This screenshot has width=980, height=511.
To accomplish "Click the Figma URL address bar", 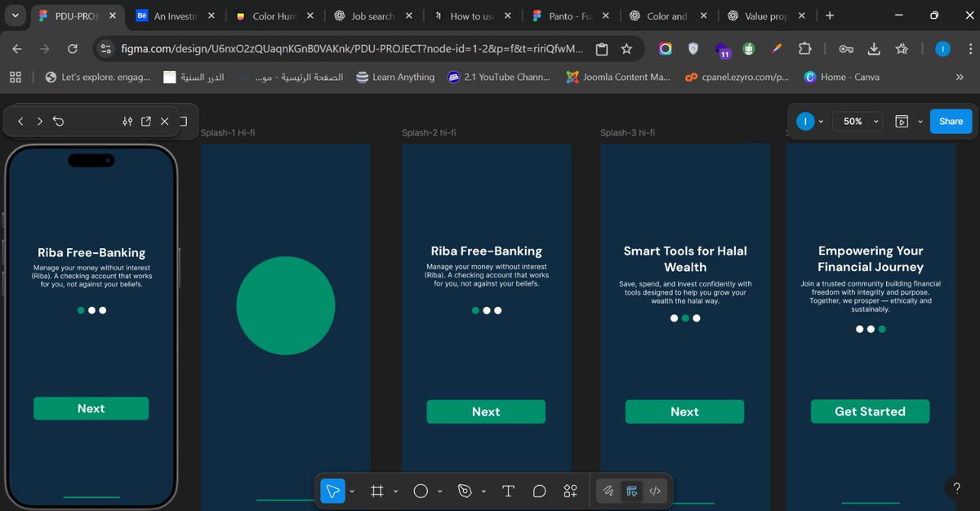I will click(351, 49).
